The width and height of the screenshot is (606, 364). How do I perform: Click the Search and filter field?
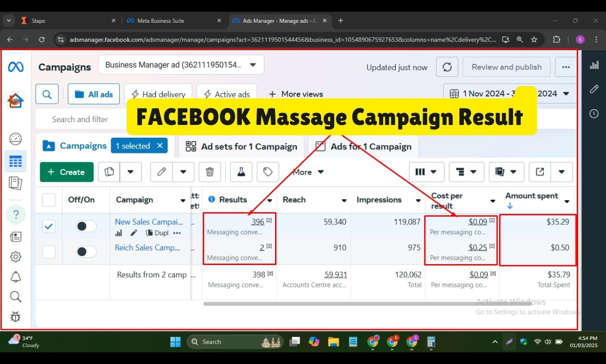[80, 119]
